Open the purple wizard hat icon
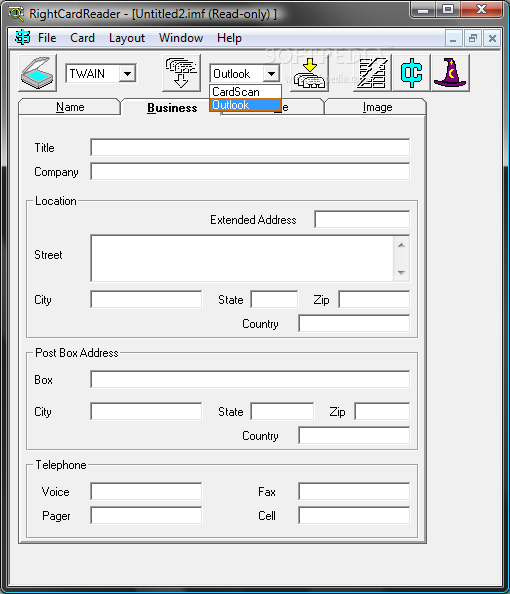This screenshot has width=510, height=594. pyautogui.click(x=450, y=73)
